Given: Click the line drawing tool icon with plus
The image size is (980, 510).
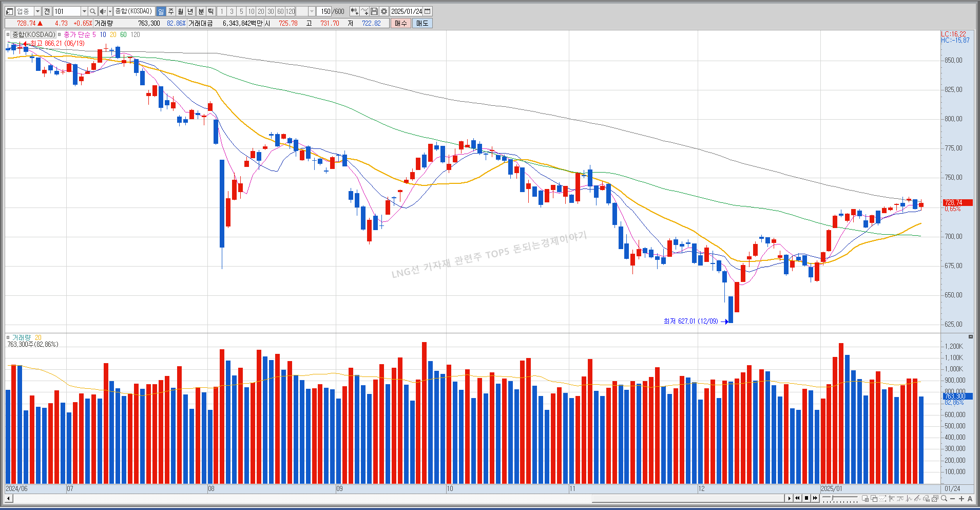Looking at the screenshot, I should 364,11.
